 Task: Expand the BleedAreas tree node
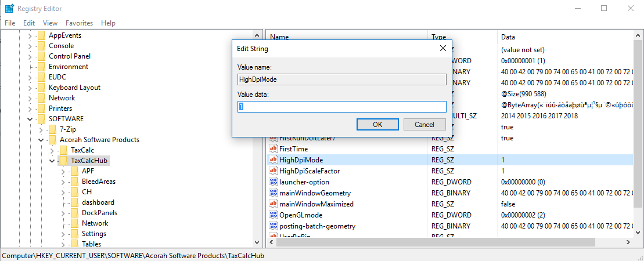point(62,182)
